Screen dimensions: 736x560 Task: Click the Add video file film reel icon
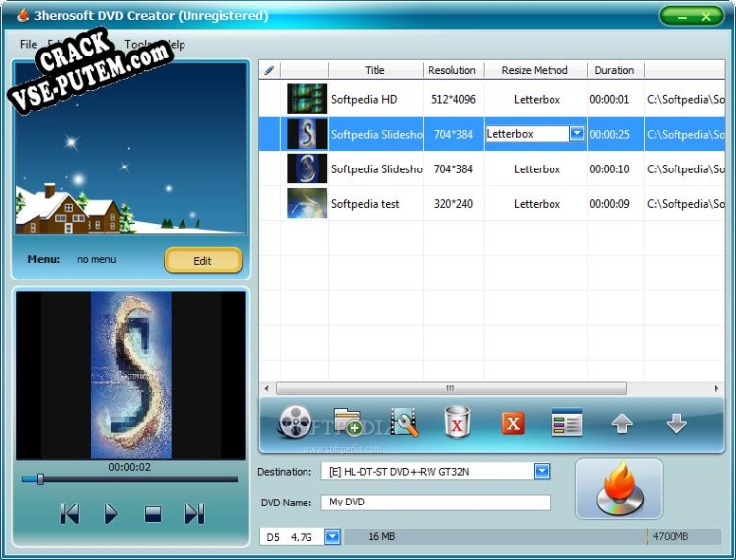click(295, 422)
